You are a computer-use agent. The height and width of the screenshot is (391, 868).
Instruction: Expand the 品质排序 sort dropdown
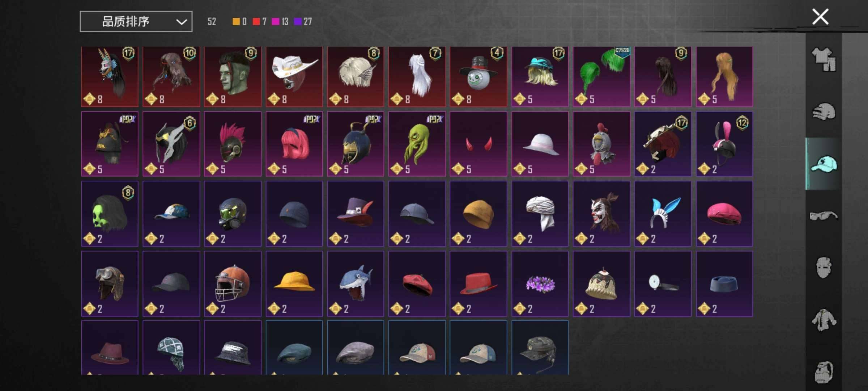coord(136,21)
